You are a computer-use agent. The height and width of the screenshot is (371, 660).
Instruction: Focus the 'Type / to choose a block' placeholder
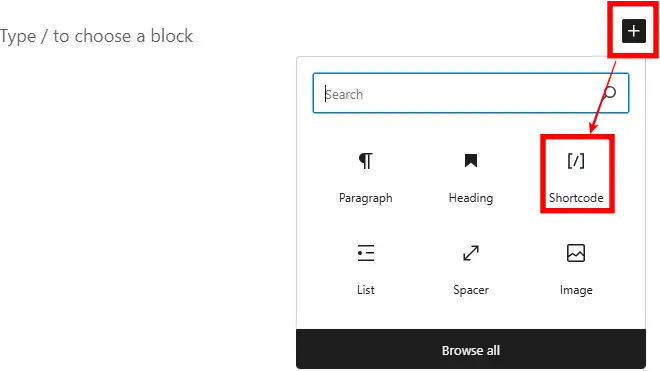[96, 36]
